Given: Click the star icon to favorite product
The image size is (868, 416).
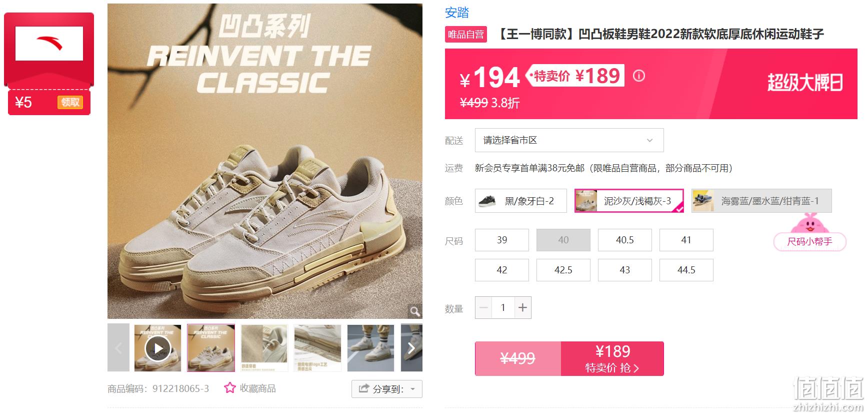Looking at the screenshot, I should coord(229,388).
